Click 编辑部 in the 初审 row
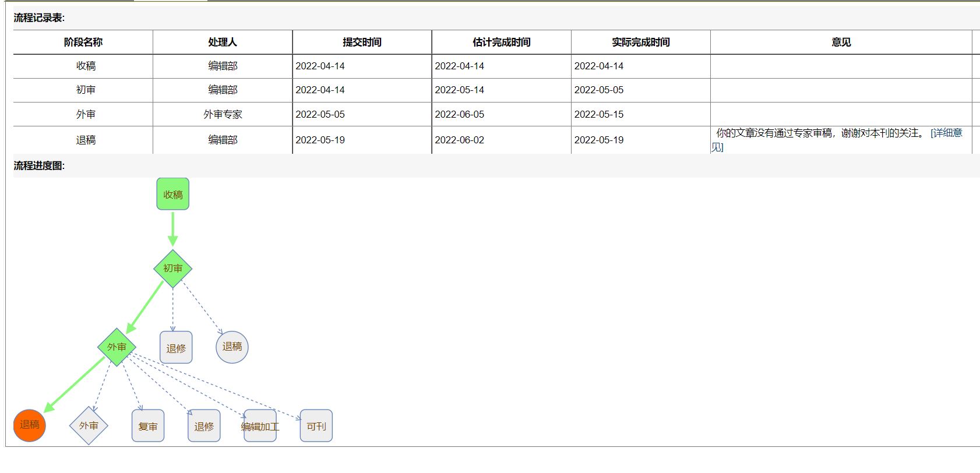Viewport: 980px width, 473px height. (x=223, y=90)
